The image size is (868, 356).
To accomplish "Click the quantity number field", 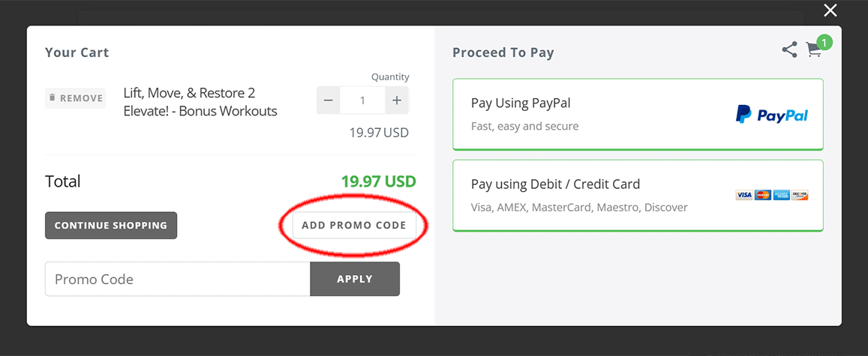I will click(362, 100).
